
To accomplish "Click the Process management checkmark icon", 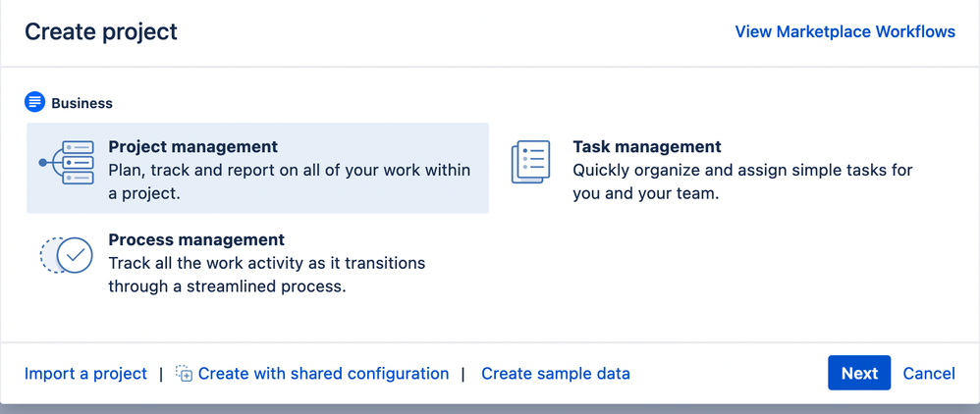I will 67,255.
